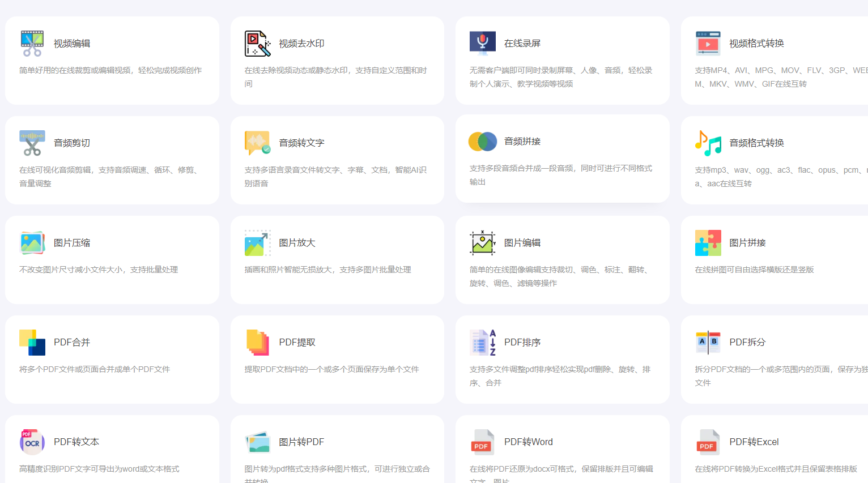Image resolution: width=868 pixels, height=483 pixels.
Task: Select the PDF提取 title text
Action: [297, 343]
